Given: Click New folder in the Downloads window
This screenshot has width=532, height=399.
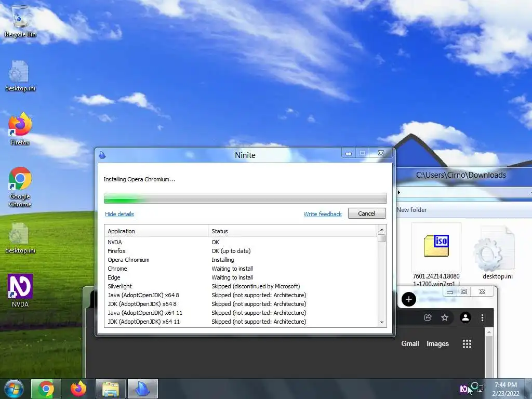Looking at the screenshot, I should (411, 210).
